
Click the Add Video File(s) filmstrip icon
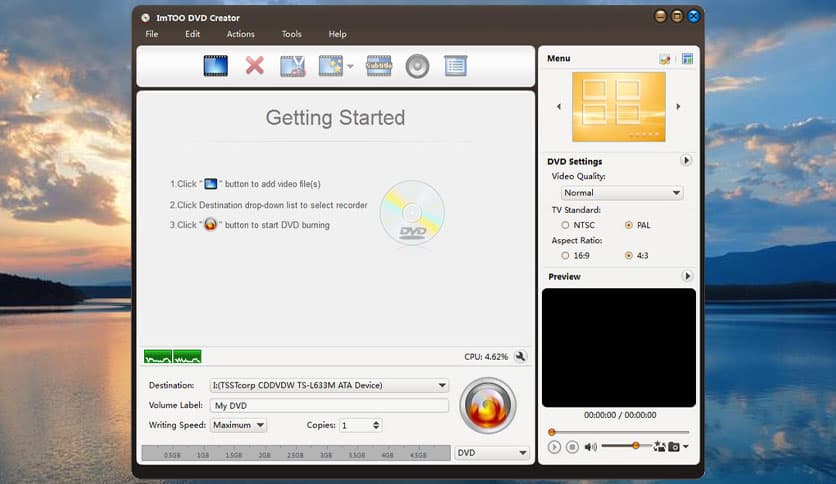(x=215, y=66)
